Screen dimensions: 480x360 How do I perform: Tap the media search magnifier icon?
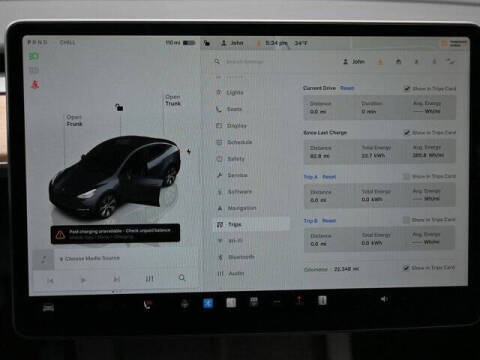[182, 278]
